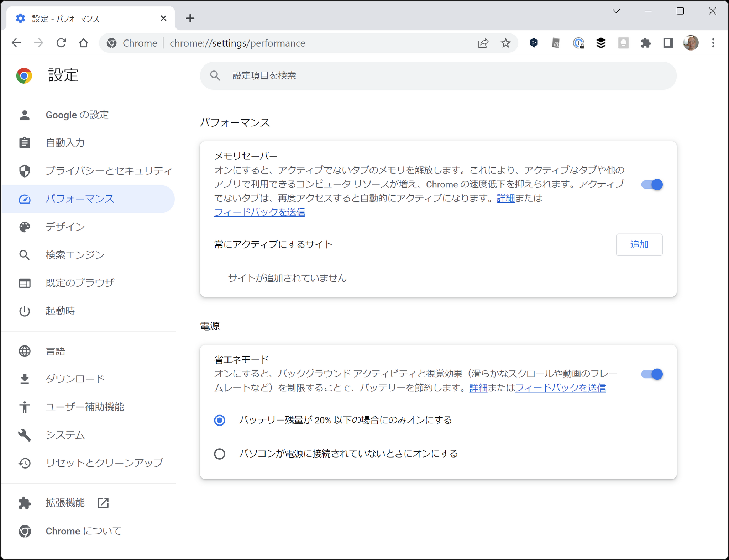Image resolution: width=729 pixels, height=560 pixels.
Task: Go to the home page icon
Action: [x=83, y=43]
